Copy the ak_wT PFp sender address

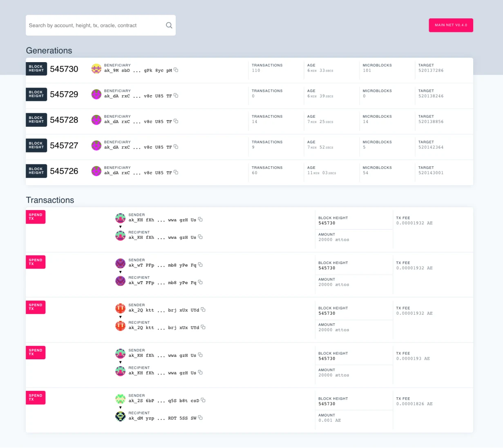201,265
